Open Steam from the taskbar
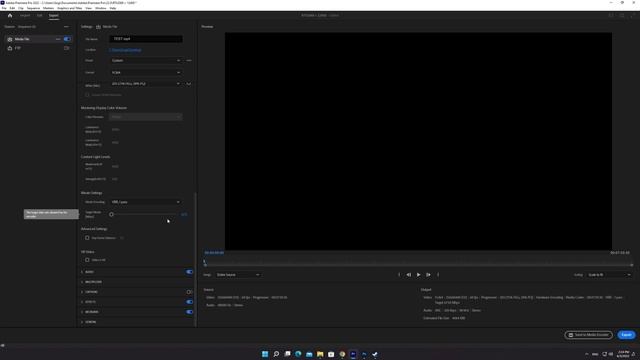Image resolution: width=640 pixels, height=360 pixels. pos(375,354)
